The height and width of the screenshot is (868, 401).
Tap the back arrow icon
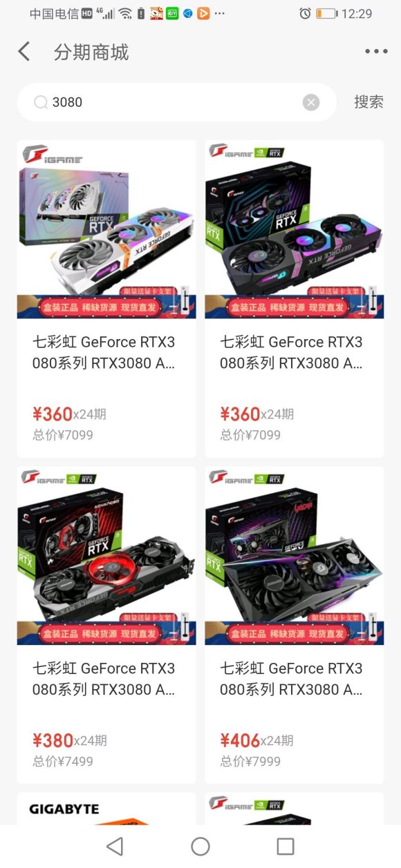pyautogui.click(x=24, y=51)
